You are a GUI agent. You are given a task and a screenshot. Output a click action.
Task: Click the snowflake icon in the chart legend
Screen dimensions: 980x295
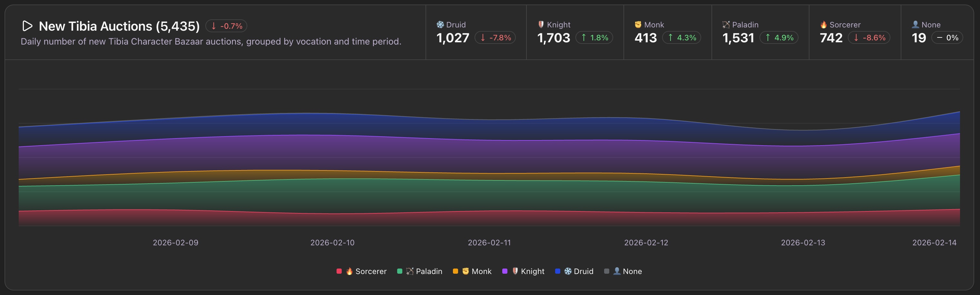click(x=568, y=271)
